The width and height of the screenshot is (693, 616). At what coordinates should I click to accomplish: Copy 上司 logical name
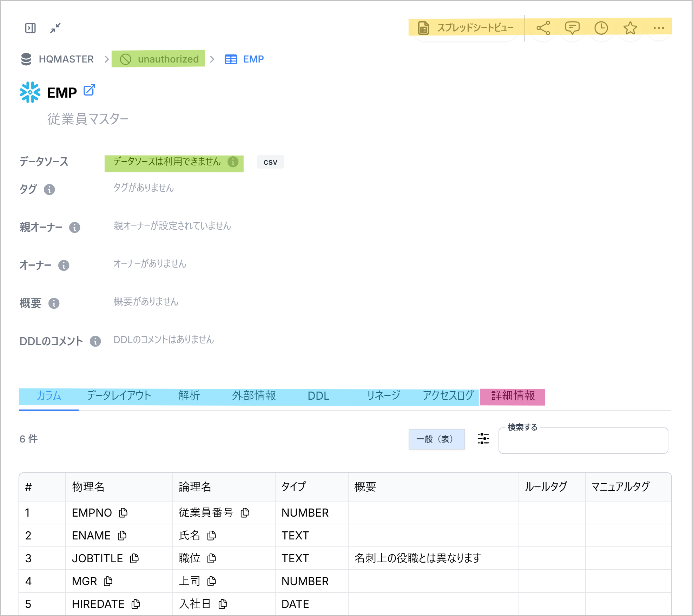(x=212, y=581)
